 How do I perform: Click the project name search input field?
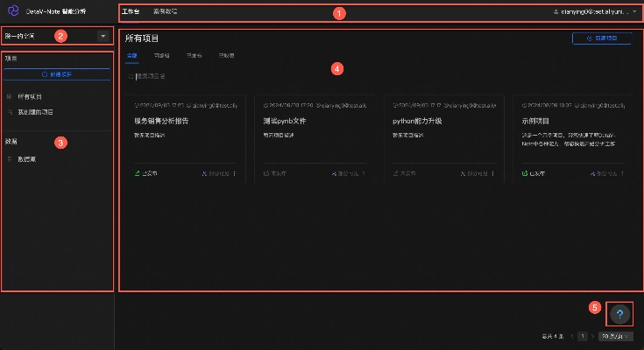click(x=175, y=77)
